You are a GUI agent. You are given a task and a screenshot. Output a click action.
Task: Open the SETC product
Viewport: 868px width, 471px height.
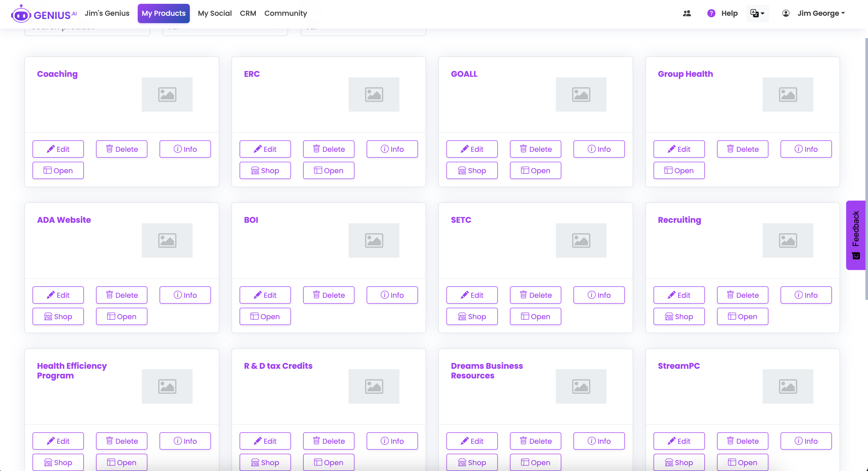(535, 317)
